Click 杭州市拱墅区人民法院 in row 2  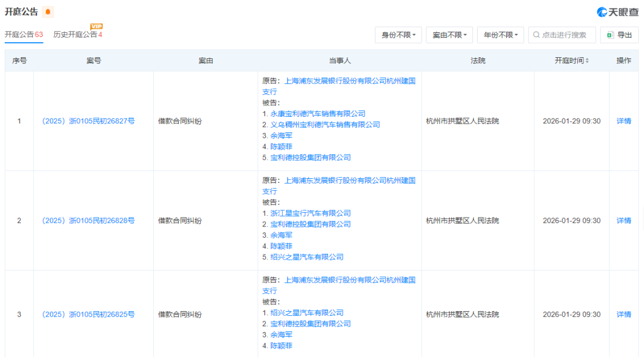point(463,221)
